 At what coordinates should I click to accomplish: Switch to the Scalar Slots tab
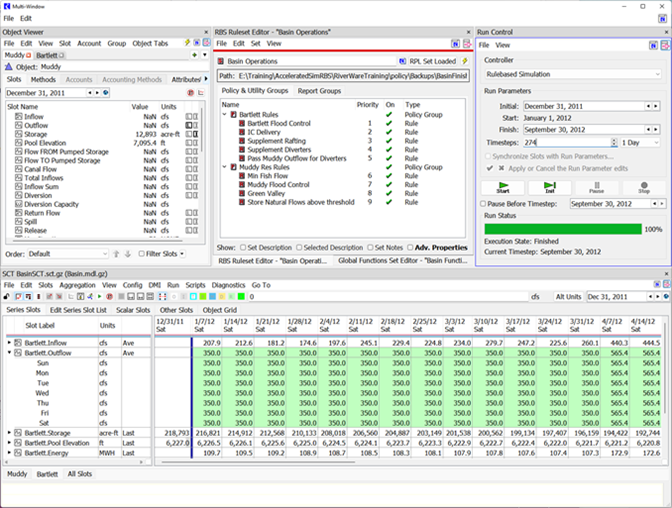pyautogui.click(x=134, y=310)
